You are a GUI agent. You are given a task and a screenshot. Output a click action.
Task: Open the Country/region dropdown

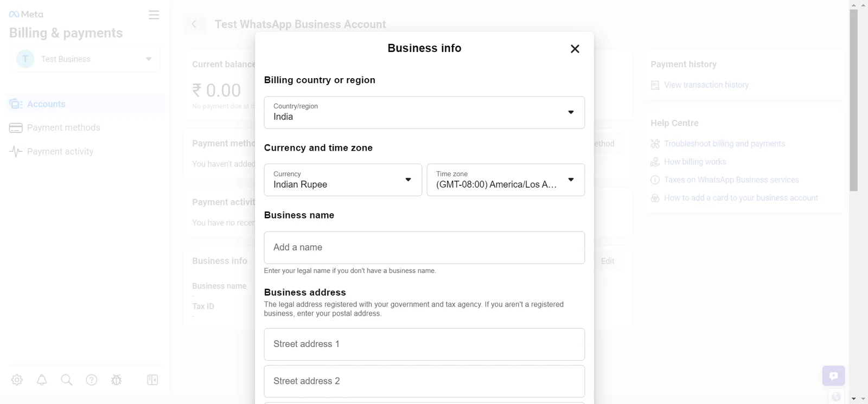pyautogui.click(x=424, y=112)
